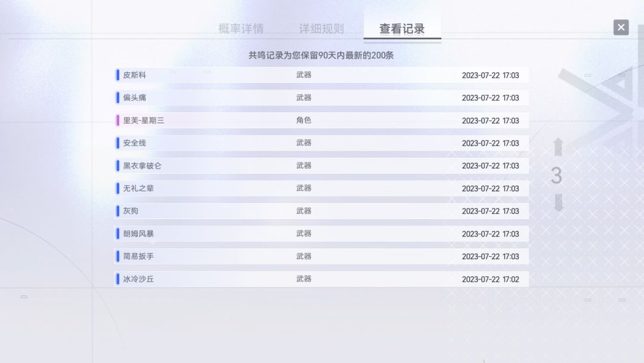Go to next page with down arrow
This screenshot has width=644, height=363.
pos(558,202)
